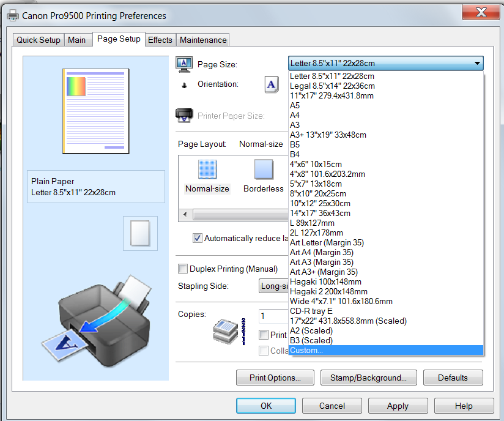
Task: Collapse the Page Size dropdown arrow
Action: click(x=477, y=64)
